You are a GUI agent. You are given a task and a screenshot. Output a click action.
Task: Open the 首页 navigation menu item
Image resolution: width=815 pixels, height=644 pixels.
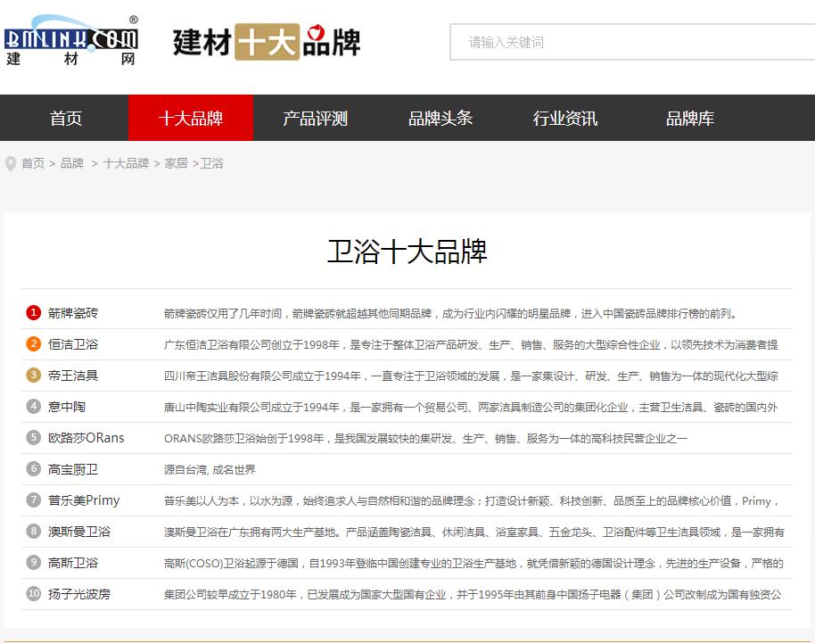coord(65,117)
